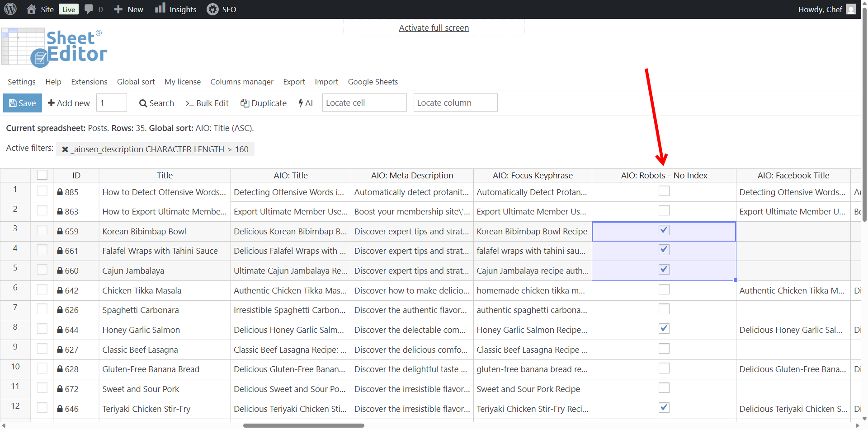Image resolution: width=868 pixels, height=429 pixels.
Task: Open Columns manager
Action: pos(242,82)
